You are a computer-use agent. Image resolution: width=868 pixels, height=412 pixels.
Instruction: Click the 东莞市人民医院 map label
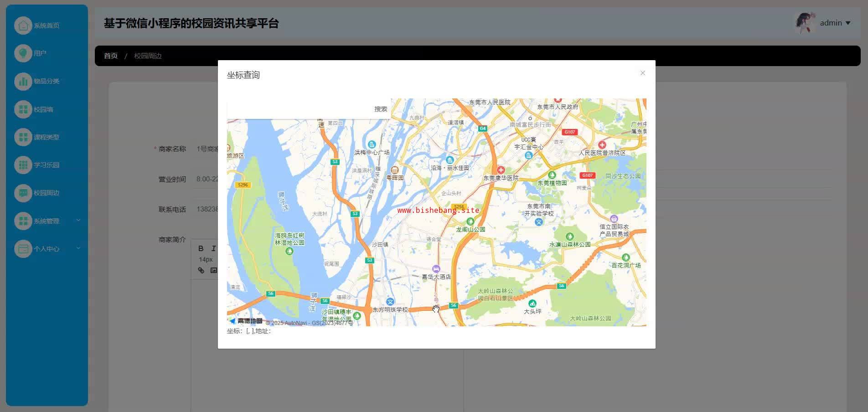(x=490, y=103)
